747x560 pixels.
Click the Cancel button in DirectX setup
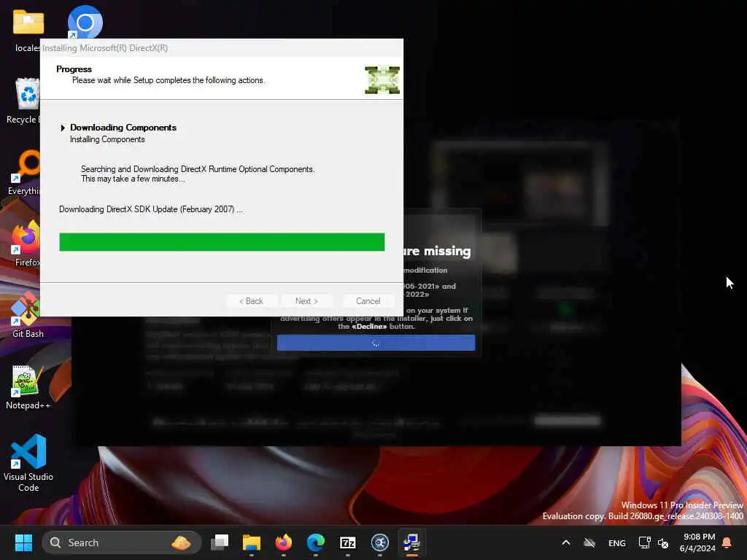point(368,301)
